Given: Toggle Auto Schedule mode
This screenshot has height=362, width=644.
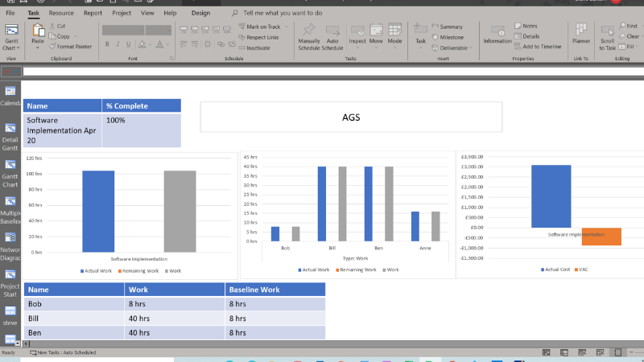Looking at the screenshot, I should pyautogui.click(x=332, y=36).
